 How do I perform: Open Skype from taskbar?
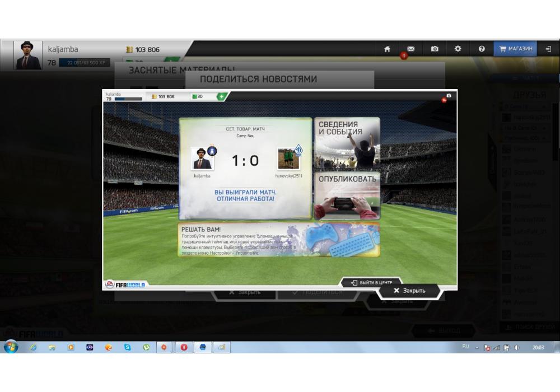pos(127,347)
